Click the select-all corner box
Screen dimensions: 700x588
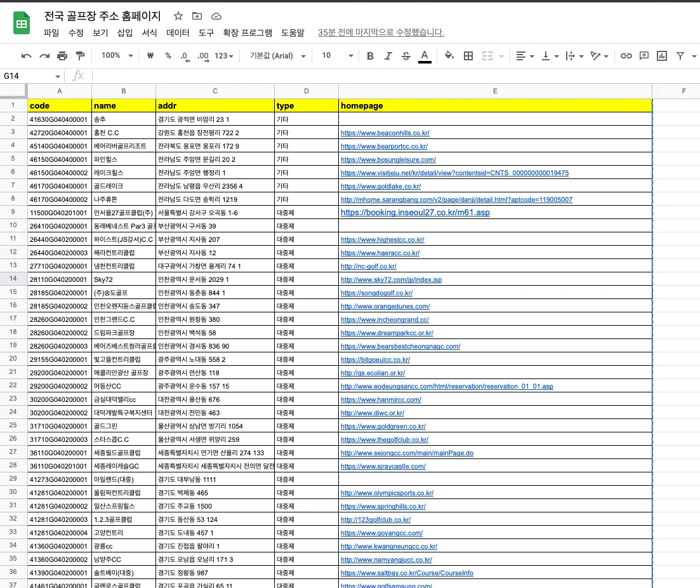click(x=13, y=91)
